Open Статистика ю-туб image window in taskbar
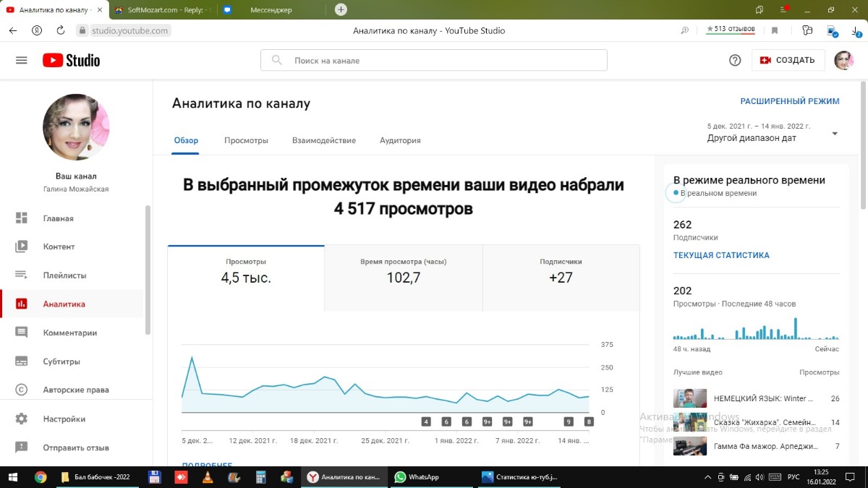This screenshot has width=868, height=488. coord(521,477)
